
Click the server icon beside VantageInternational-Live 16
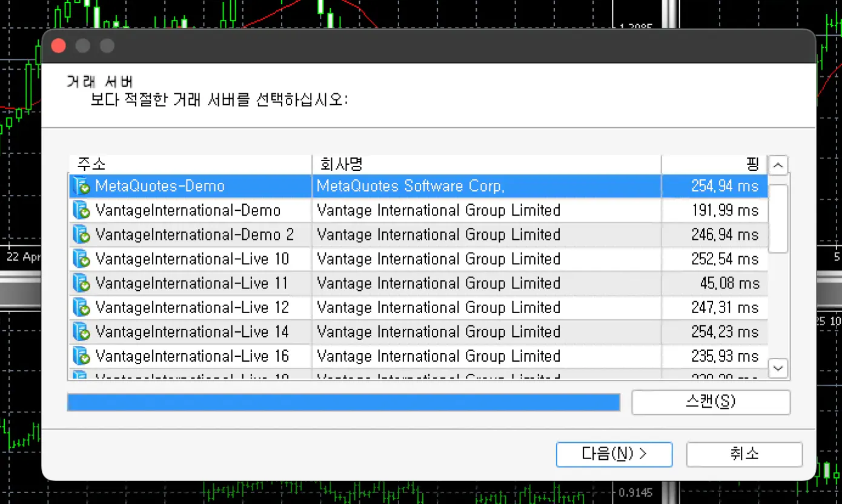82,356
